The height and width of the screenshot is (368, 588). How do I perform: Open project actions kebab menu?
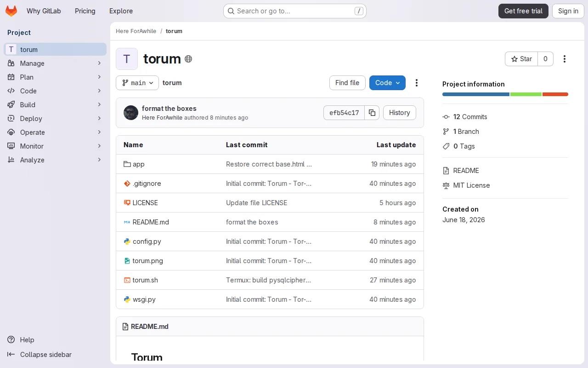point(565,59)
